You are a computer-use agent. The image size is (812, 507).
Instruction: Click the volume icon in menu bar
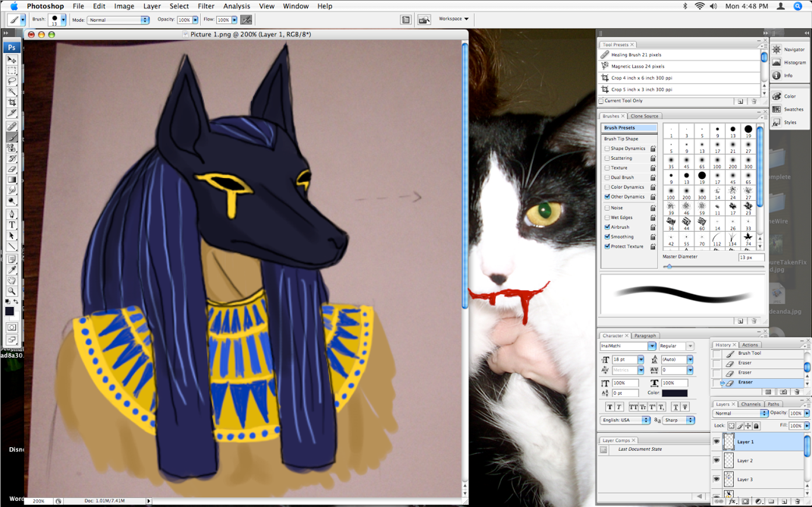713,6
